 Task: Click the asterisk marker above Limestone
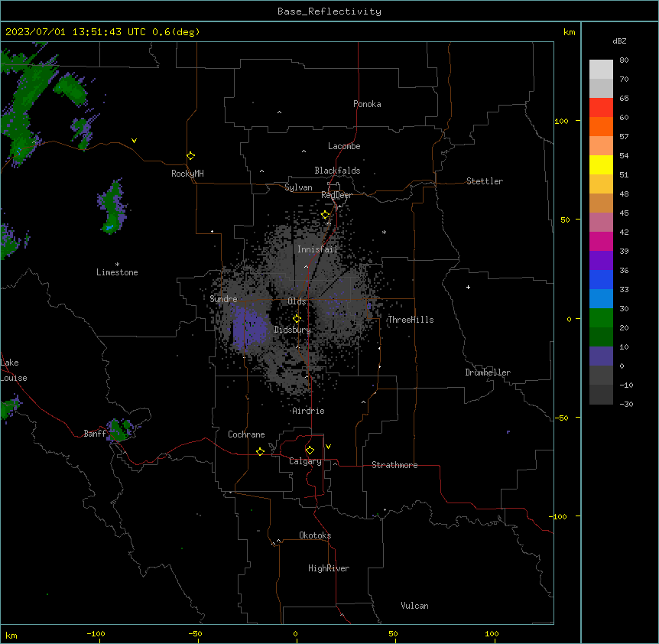coord(117,265)
